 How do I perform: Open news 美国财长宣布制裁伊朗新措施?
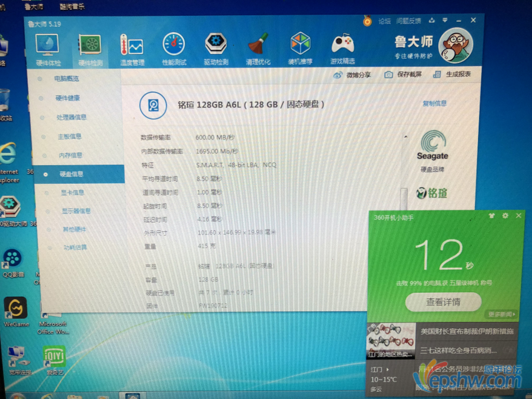pos(467,331)
